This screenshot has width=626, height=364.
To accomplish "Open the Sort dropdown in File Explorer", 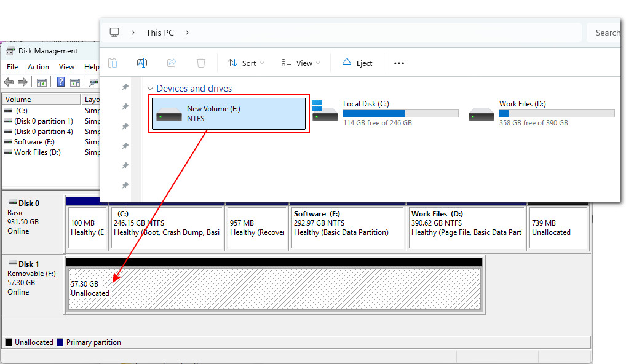I will tap(245, 63).
